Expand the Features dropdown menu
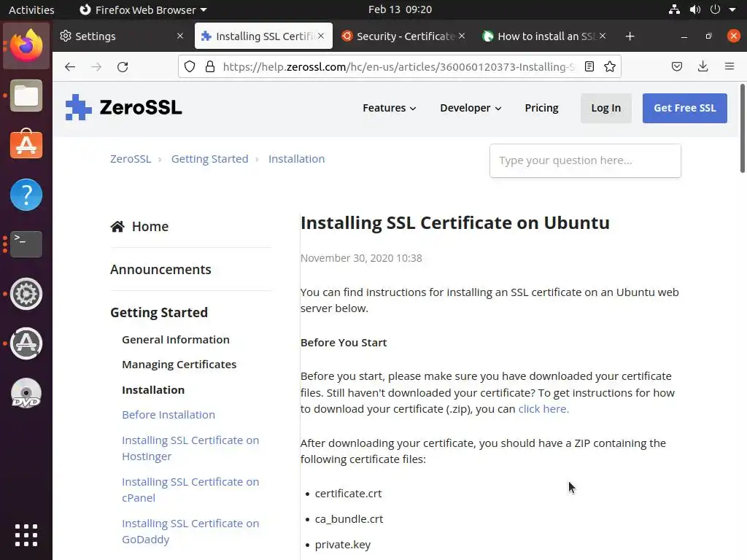 390,108
